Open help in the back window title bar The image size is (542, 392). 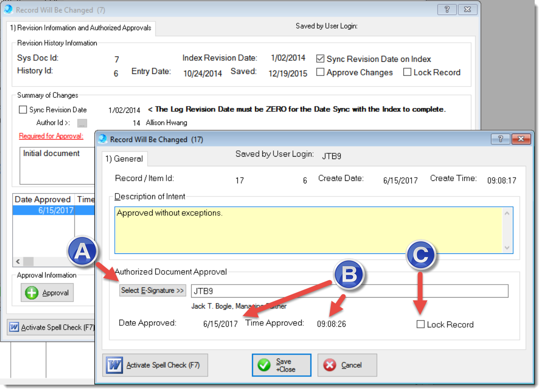click(x=447, y=9)
